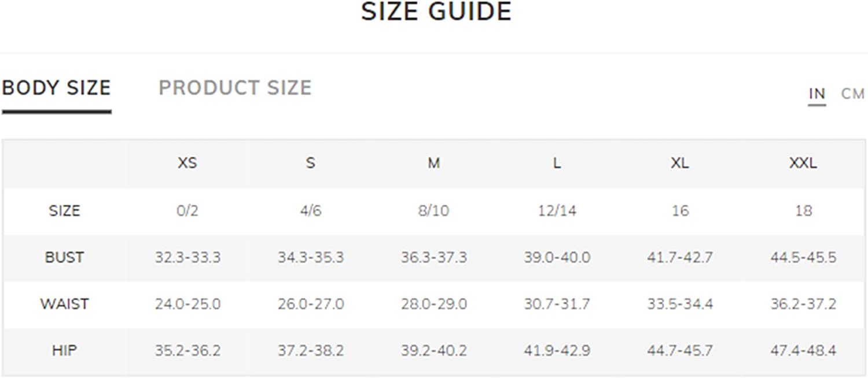Toggle units to IN

point(817,94)
